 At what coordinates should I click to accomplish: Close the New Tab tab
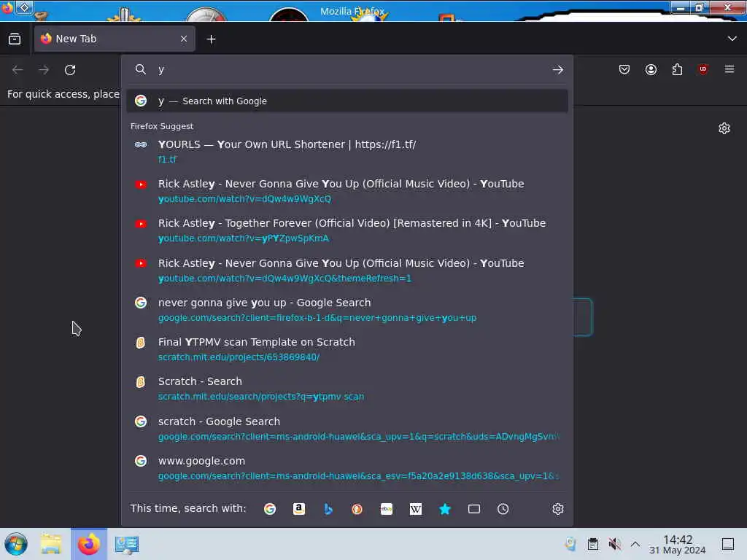pos(184,39)
